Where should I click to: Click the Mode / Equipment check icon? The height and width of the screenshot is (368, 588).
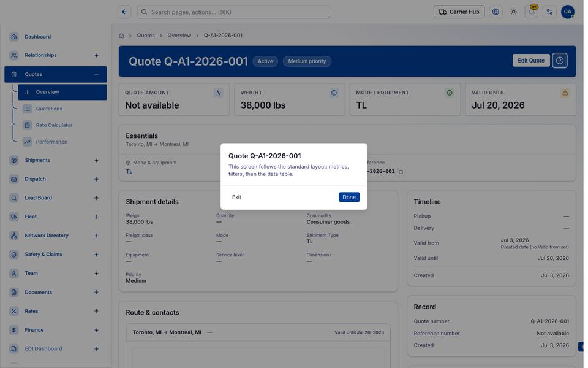(449, 93)
